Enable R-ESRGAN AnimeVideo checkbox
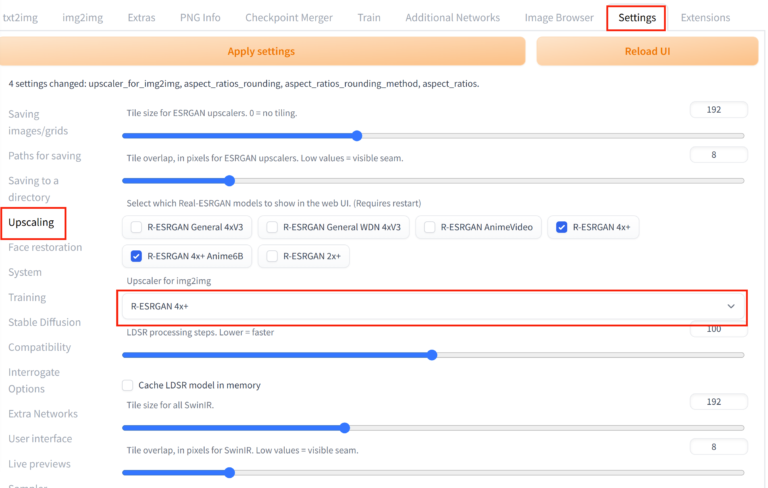This screenshot has height=488, width=768. [430, 227]
